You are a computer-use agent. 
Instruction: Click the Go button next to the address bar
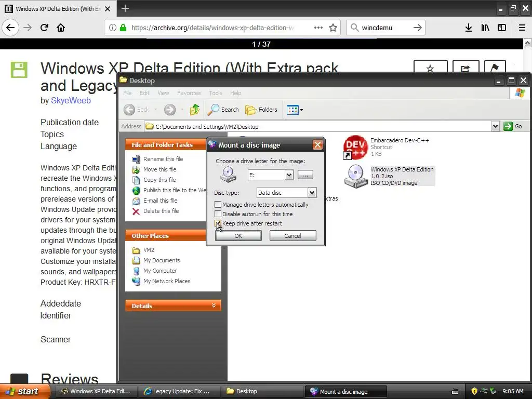[x=513, y=126]
